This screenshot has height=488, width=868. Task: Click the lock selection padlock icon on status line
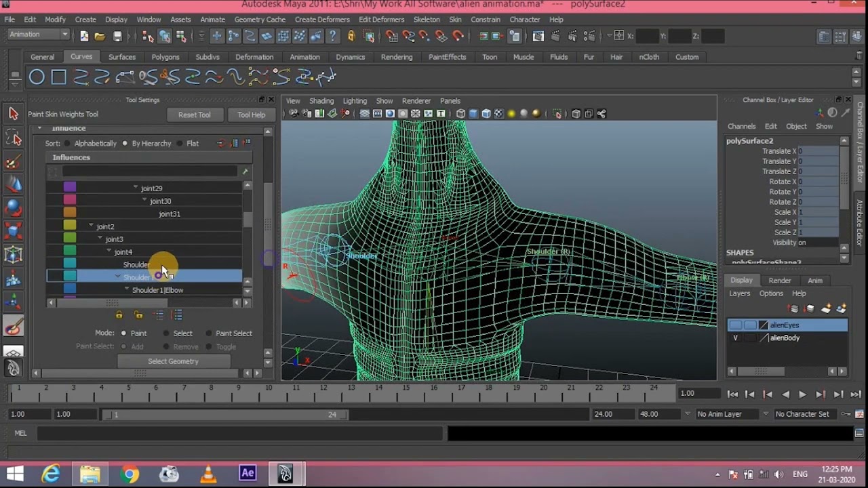tap(351, 36)
